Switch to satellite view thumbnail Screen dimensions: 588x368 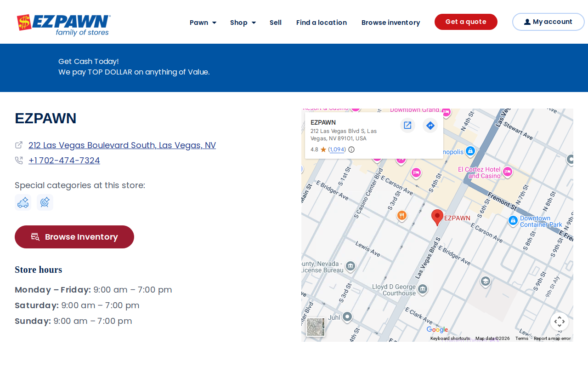point(316,327)
